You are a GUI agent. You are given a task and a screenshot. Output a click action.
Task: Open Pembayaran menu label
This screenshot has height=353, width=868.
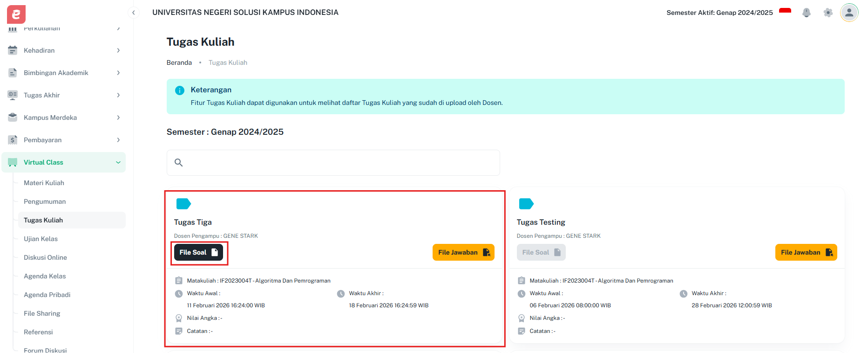(x=42, y=140)
